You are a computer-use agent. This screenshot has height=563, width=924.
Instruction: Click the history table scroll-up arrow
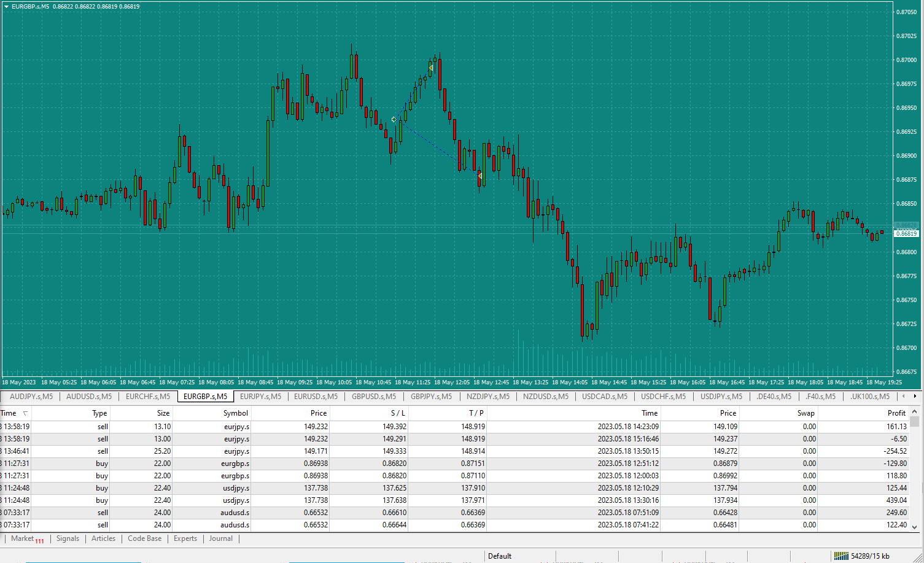coord(914,412)
